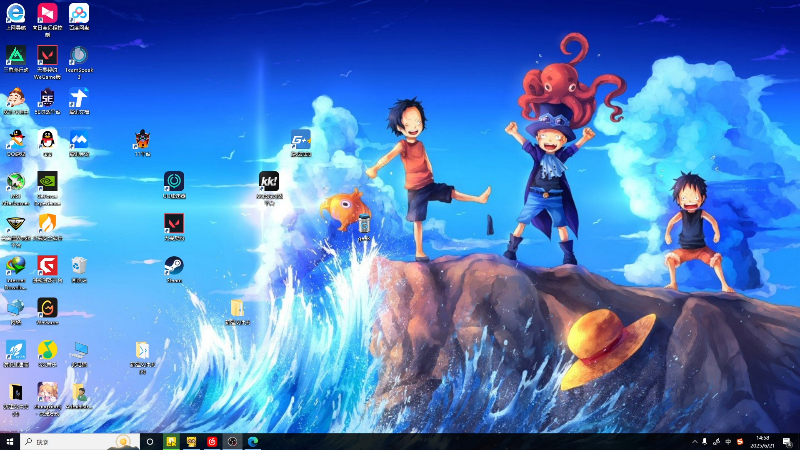
Task: Toggle the Chinese input mode indicator
Action: [728, 442]
